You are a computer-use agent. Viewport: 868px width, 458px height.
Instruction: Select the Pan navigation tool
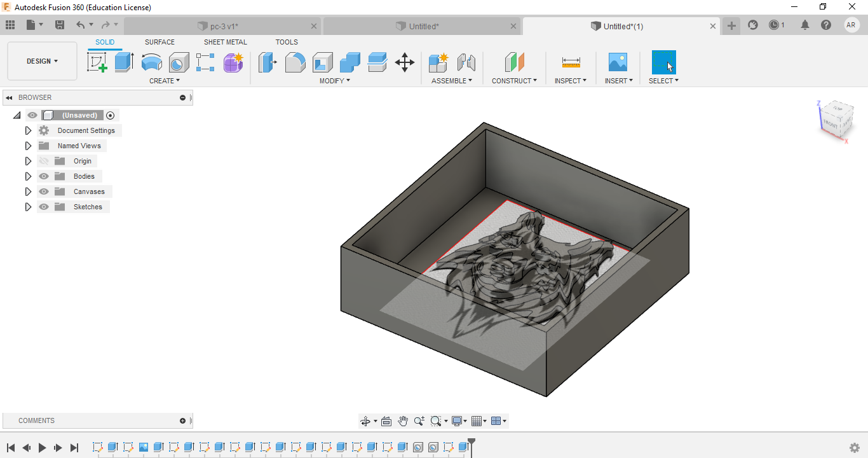pos(403,421)
